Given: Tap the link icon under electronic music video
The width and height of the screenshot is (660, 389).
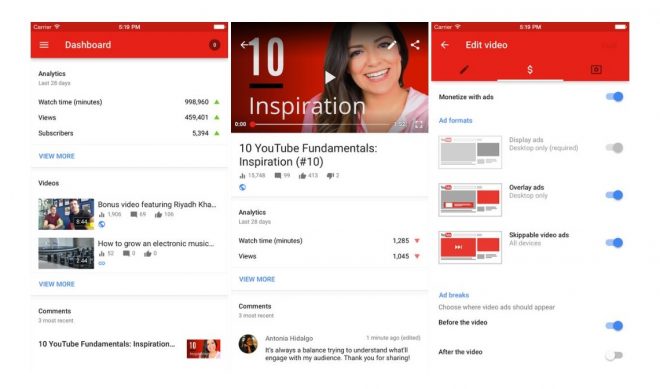Looking at the screenshot, I should click(102, 264).
